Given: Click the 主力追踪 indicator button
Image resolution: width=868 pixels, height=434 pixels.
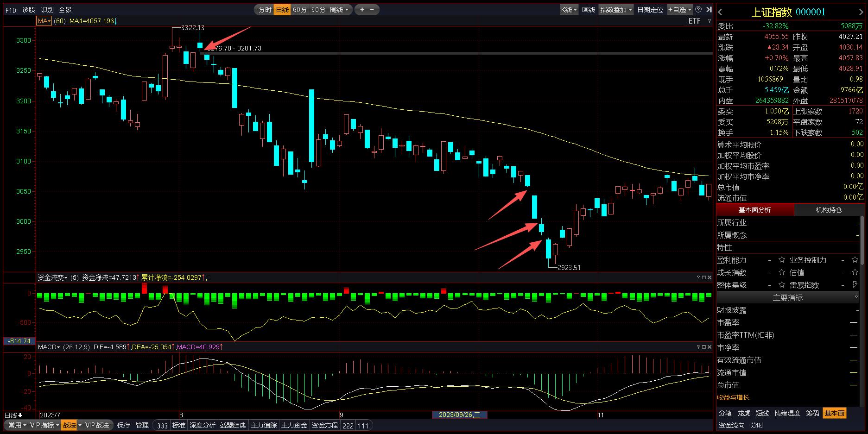Looking at the screenshot, I should coord(264,425).
